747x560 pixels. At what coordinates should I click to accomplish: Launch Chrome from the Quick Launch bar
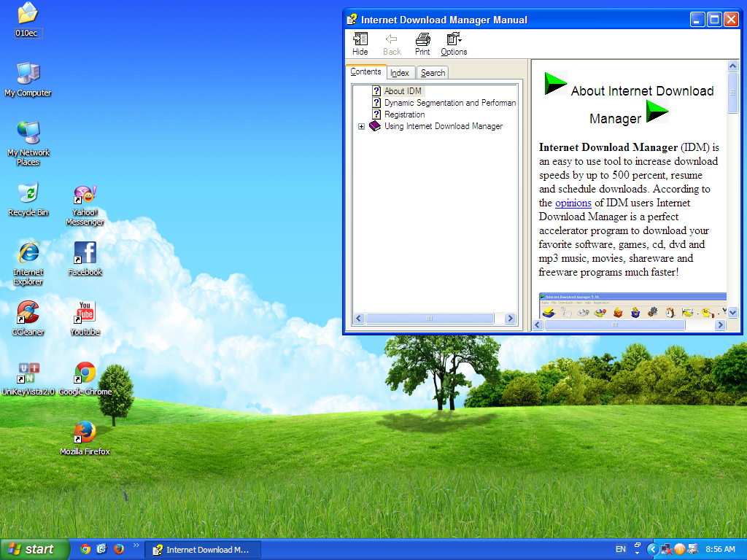coord(85,549)
